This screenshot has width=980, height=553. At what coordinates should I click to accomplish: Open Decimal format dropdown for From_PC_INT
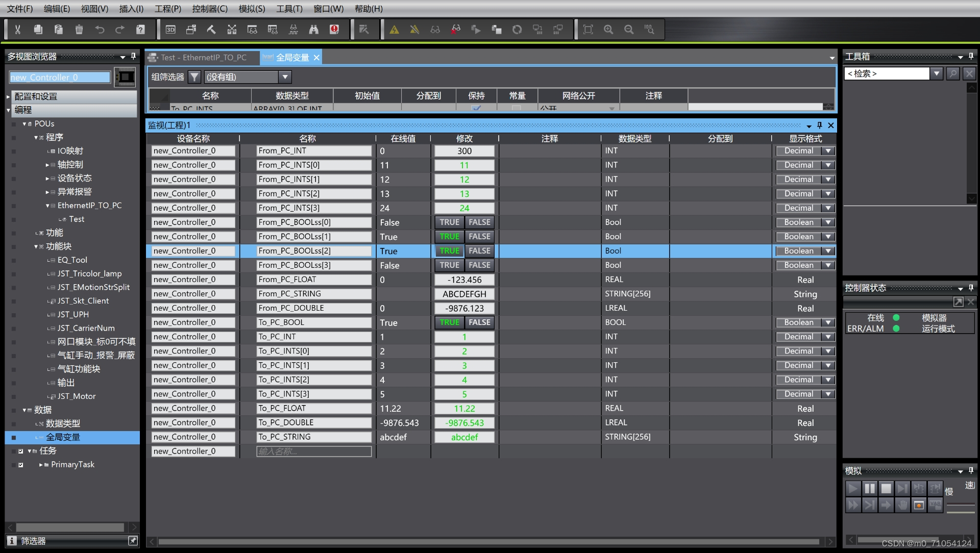pos(828,151)
